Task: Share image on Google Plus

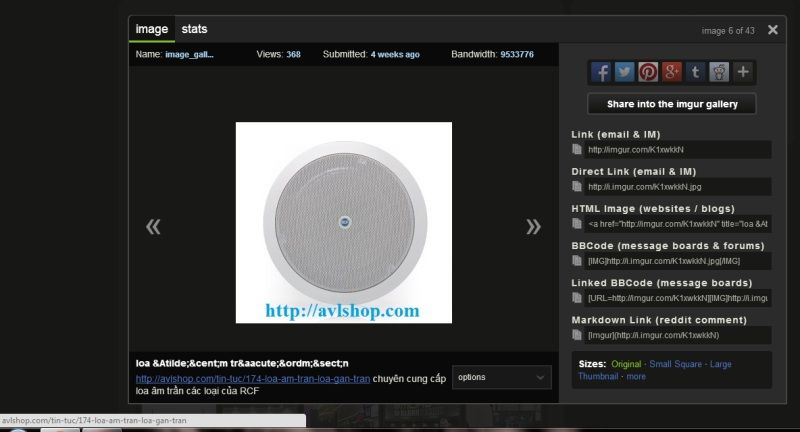Action: tap(671, 72)
